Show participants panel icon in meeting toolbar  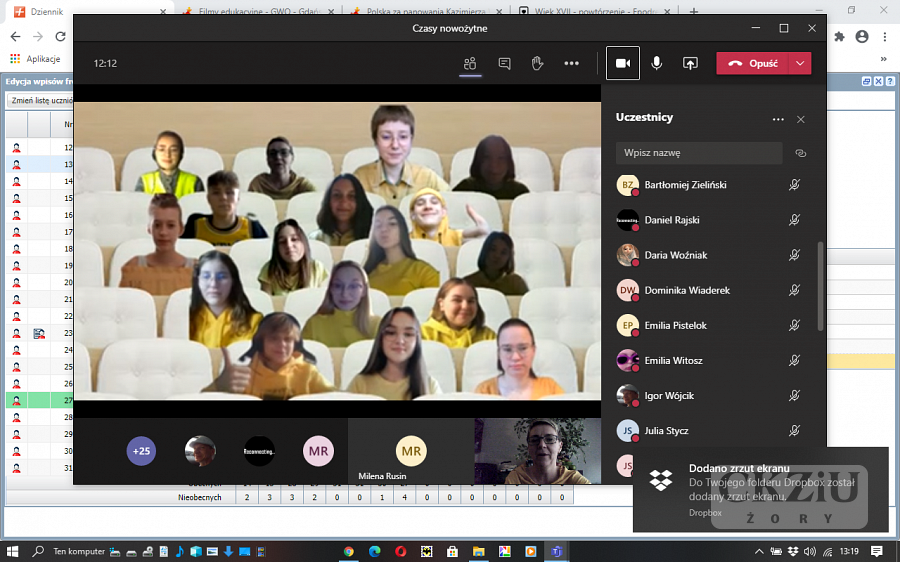470,63
